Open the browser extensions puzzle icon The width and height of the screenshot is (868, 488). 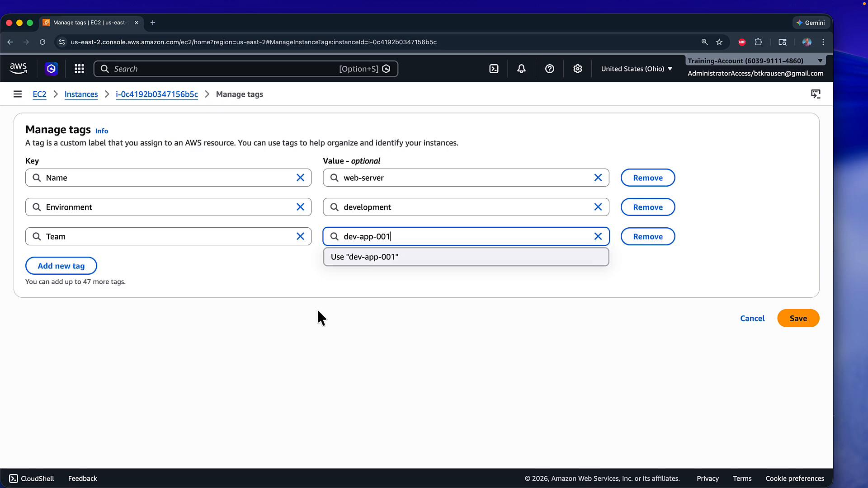tap(759, 42)
